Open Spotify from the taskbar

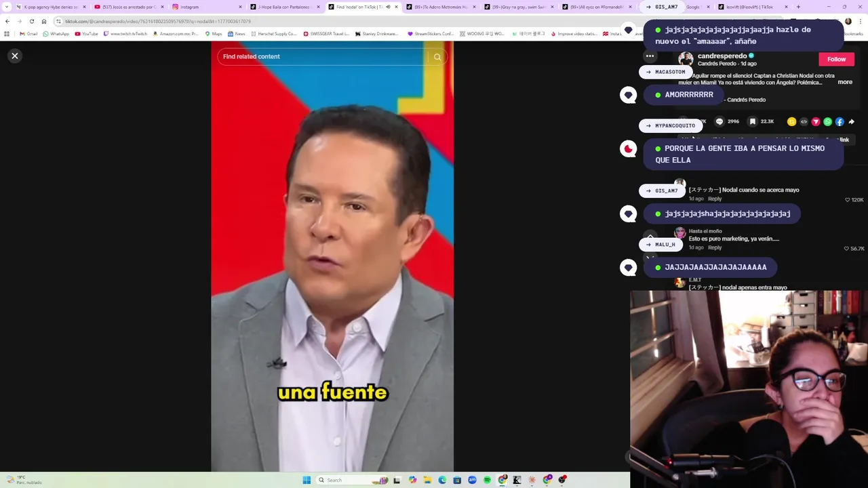[x=487, y=480]
